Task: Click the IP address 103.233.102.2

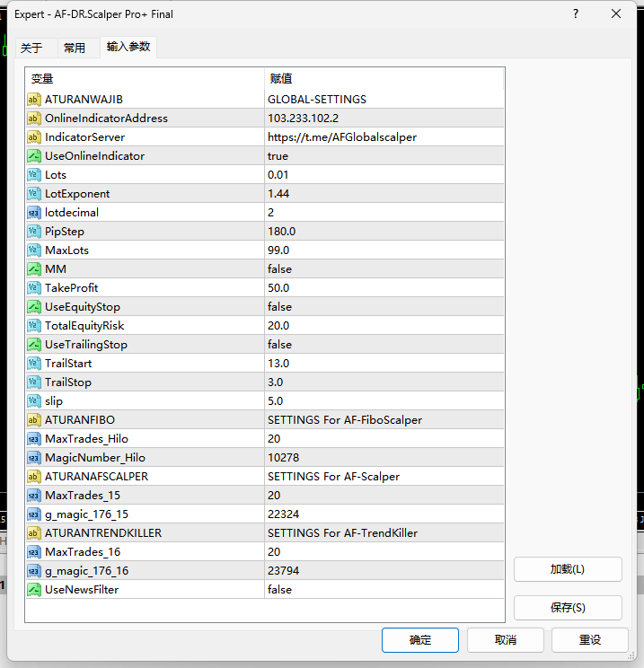Action: coord(303,119)
